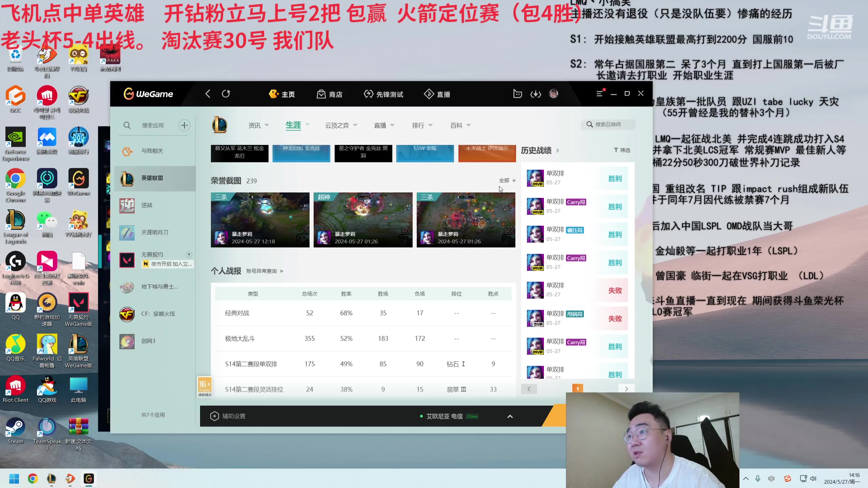
Task: Click the 搜索召唤师 search field
Action: (x=608, y=125)
